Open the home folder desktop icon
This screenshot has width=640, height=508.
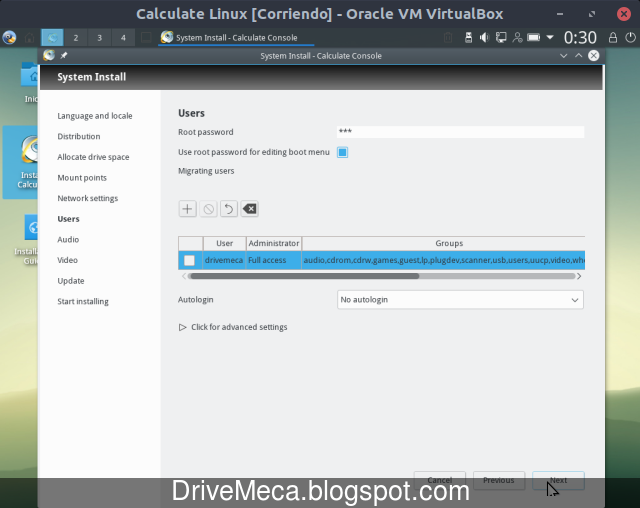[29, 82]
